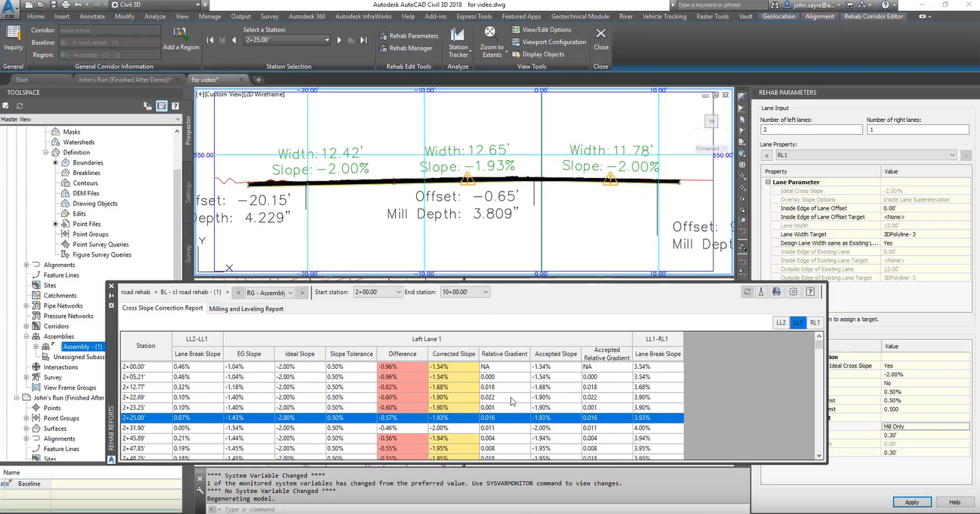This screenshot has width=980, height=514.
Task: Expand the Alignments tree node
Action: pos(27,265)
